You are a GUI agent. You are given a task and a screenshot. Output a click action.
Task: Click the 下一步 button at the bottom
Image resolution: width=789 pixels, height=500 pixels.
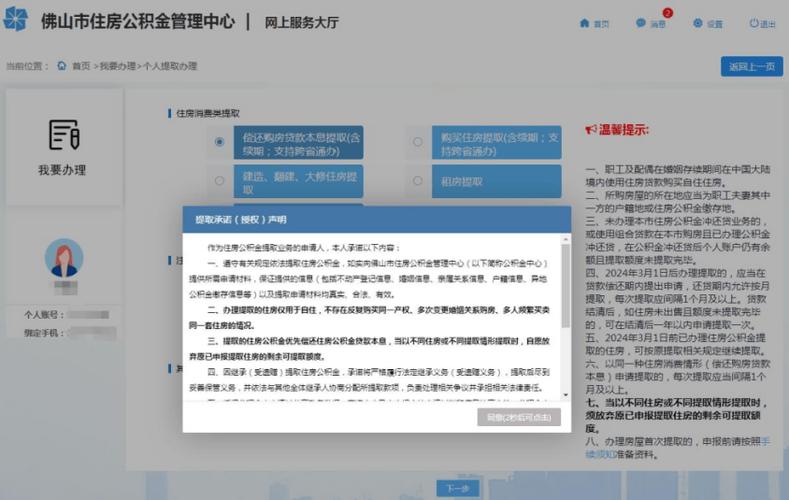tap(457, 488)
